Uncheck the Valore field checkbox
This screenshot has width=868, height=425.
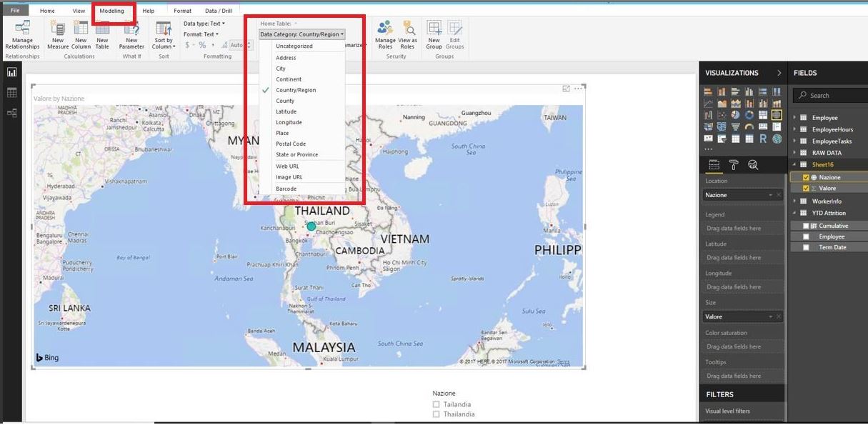806,189
